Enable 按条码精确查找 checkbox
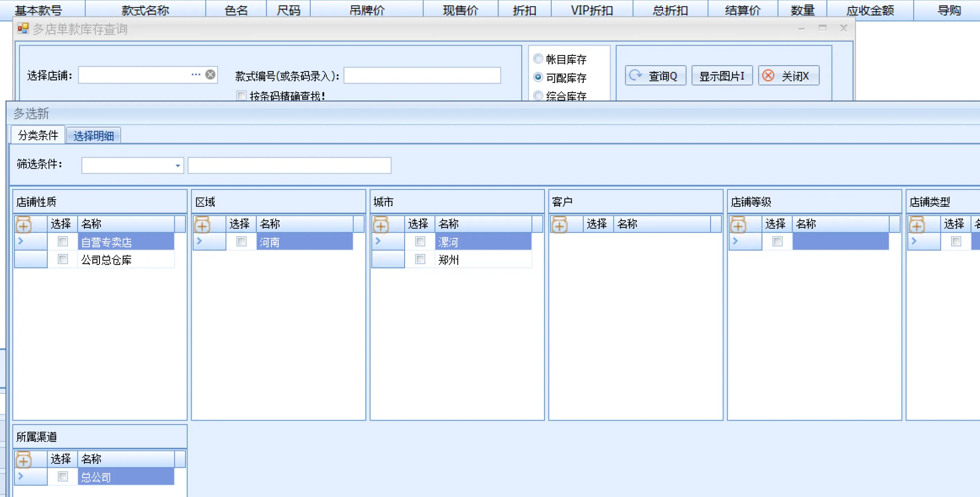The image size is (980, 497). 241,96
